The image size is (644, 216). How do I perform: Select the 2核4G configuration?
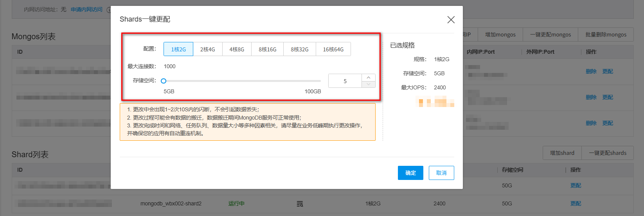point(208,49)
